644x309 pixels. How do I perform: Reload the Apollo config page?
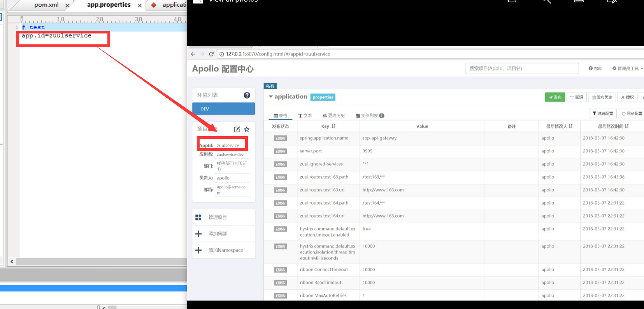(211, 54)
